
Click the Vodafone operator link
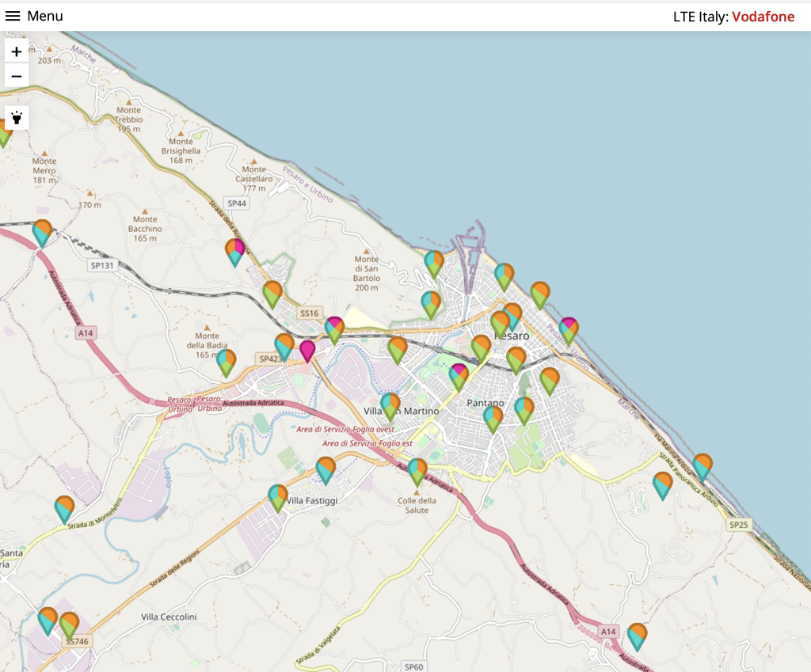pos(763,17)
